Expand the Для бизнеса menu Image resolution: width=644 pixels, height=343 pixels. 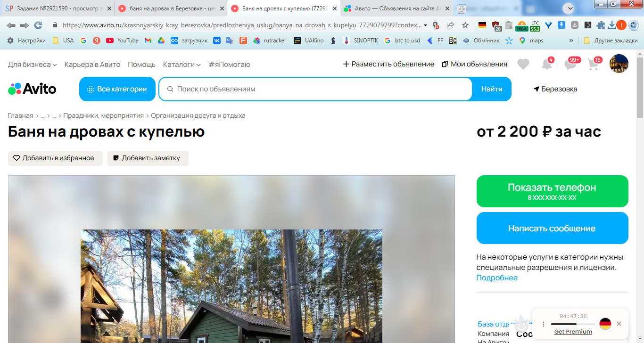click(32, 64)
